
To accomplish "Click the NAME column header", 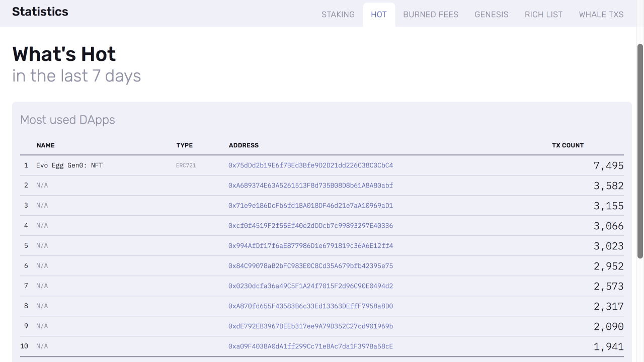I will pyautogui.click(x=46, y=145).
